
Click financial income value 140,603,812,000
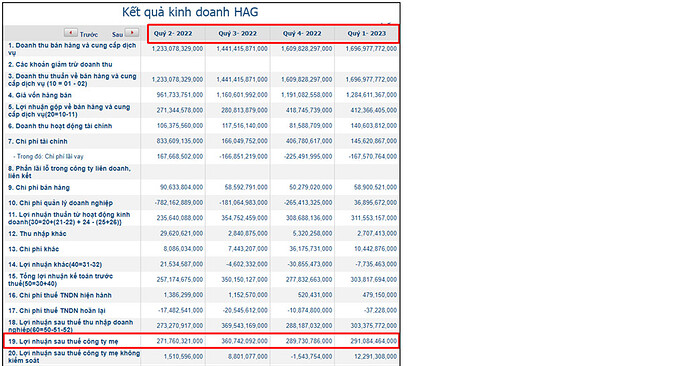point(374,126)
